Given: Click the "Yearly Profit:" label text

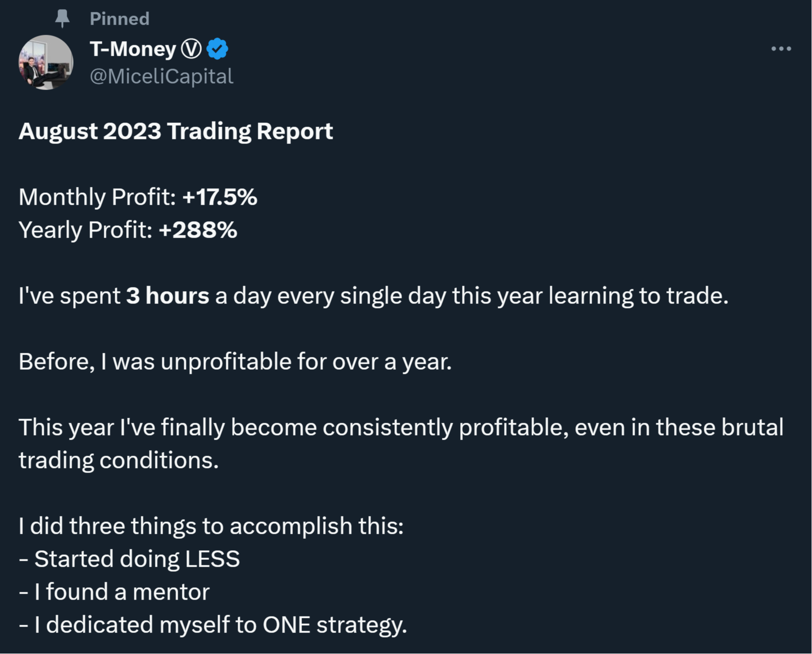Looking at the screenshot, I should coord(85,230).
